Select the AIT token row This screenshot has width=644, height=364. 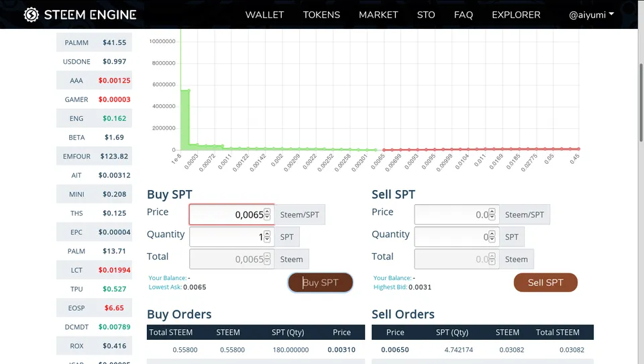(94, 175)
